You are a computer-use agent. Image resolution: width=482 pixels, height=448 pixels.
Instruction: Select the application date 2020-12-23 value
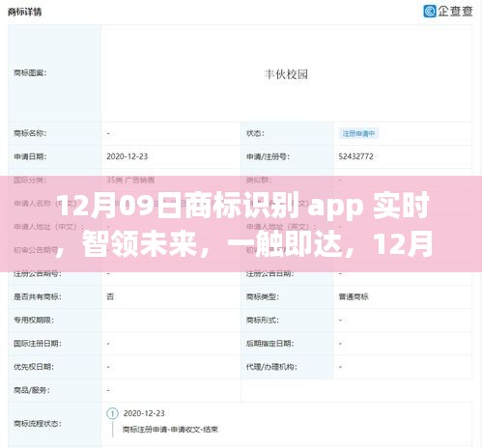(127, 156)
